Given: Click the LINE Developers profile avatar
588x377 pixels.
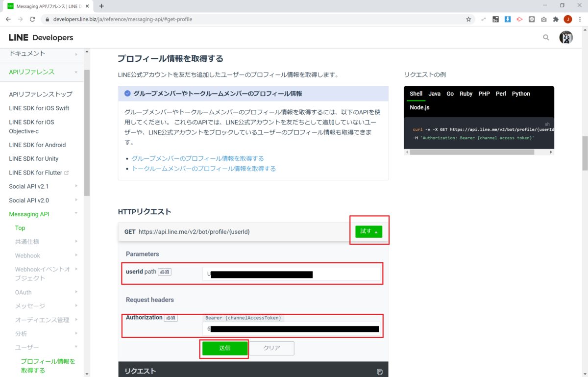Looking at the screenshot, I should 566,37.
